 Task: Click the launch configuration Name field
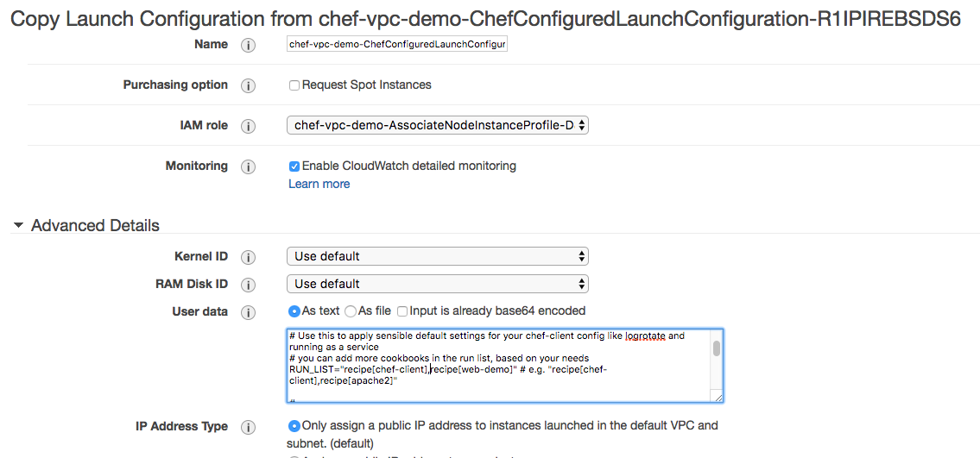pyautogui.click(x=397, y=44)
